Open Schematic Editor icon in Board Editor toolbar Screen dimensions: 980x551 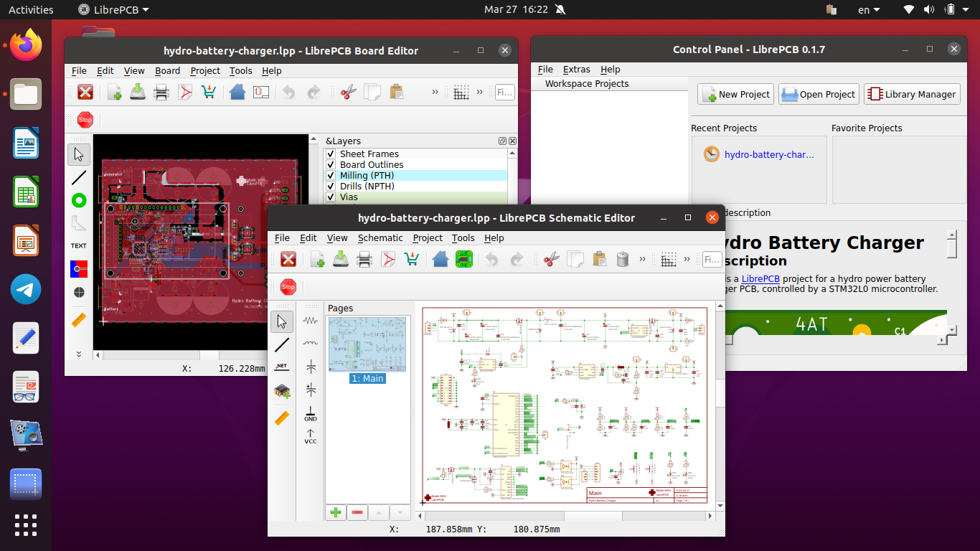pyautogui.click(x=261, y=92)
